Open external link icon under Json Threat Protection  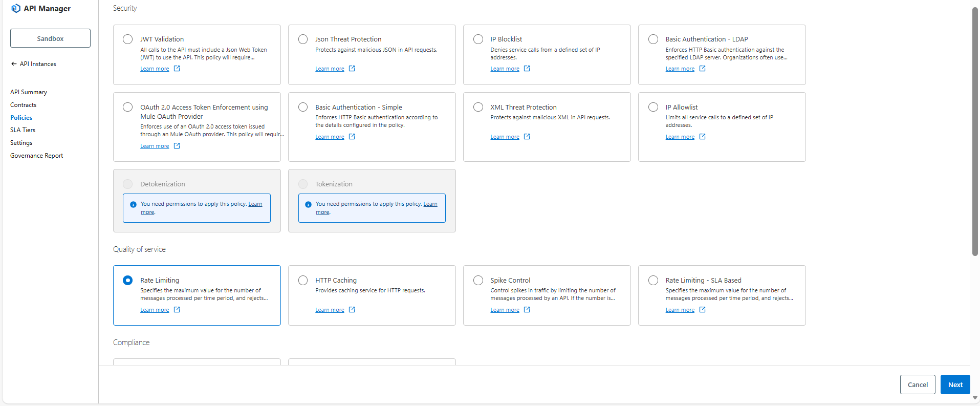coord(352,69)
